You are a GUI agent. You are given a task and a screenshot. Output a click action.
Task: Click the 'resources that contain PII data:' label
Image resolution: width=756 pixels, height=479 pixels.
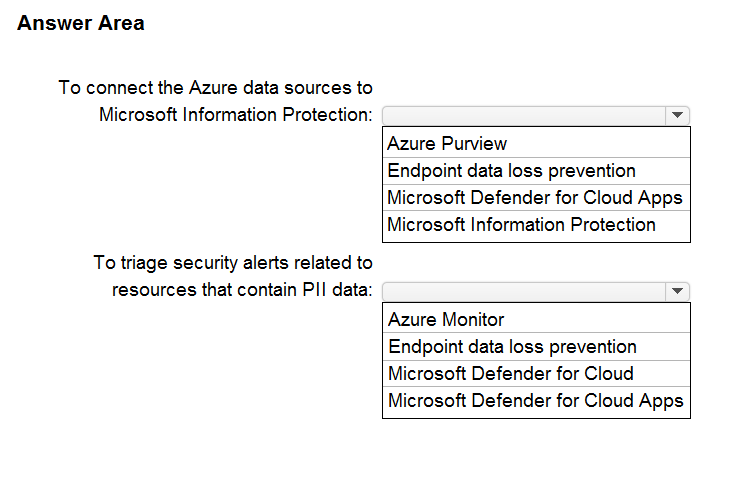(242, 290)
